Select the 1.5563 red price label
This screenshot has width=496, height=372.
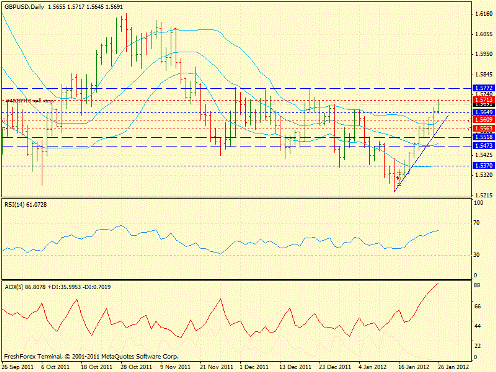click(x=483, y=129)
